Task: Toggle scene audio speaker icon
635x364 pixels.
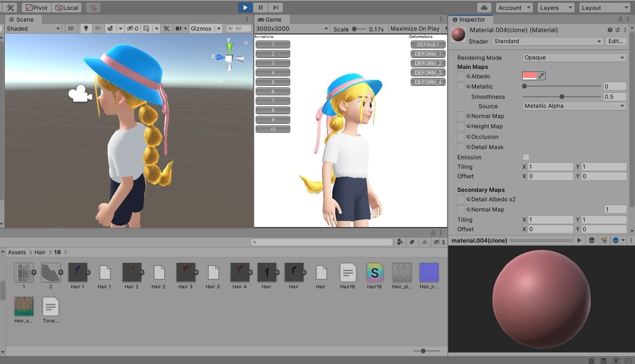Action: pyautogui.click(x=98, y=28)
